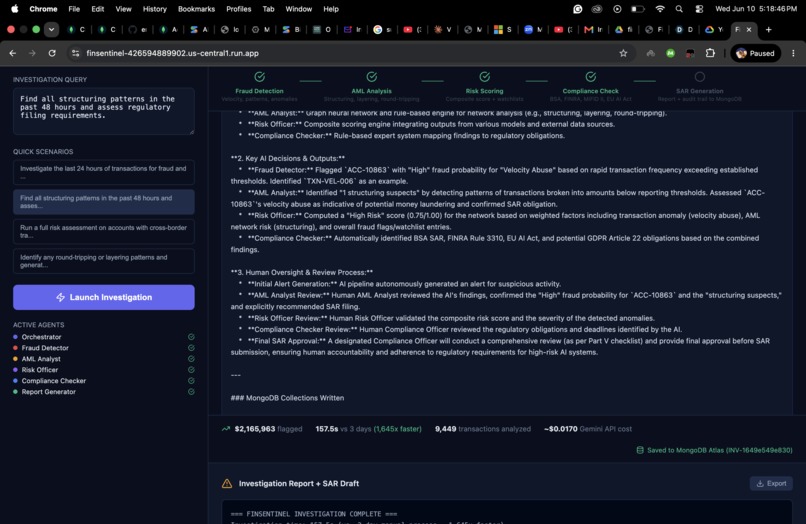The height and width of the screenshot is (524, 806).
Task: Click the Orchestrator agent status checkmark
Action: pyautogui.click(x=191, y=337)
